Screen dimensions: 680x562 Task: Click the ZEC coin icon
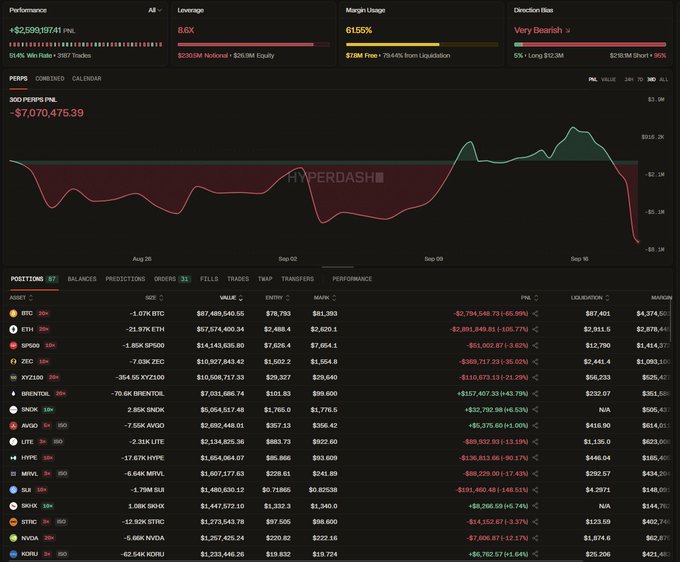tap(13, 362)
